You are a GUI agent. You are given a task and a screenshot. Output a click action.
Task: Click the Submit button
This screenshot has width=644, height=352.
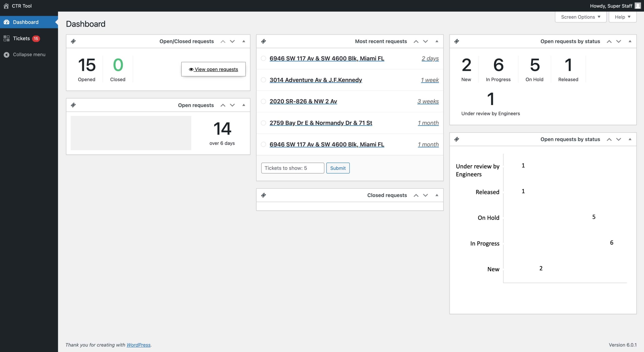click(x=338, y=168)
